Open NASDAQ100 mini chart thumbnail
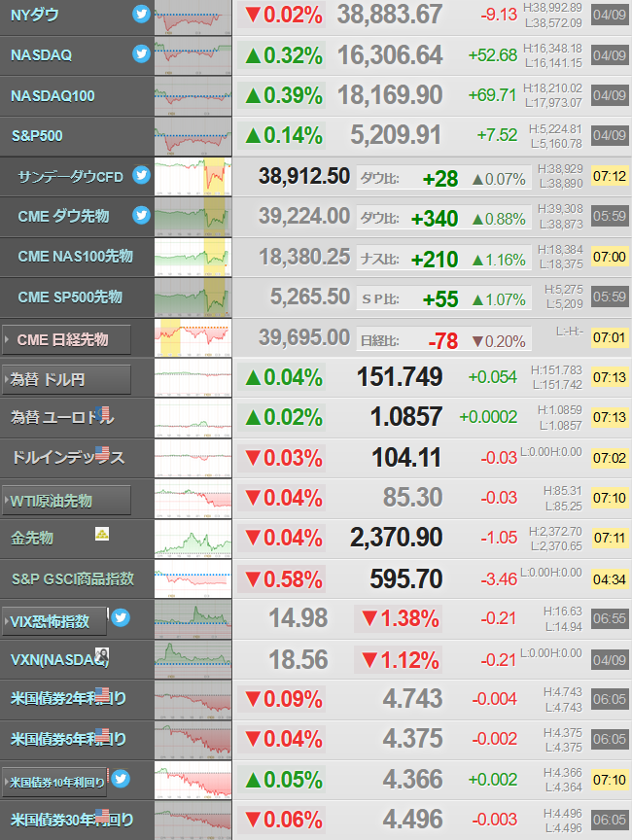Screen dimensions: 632x840 coord(193,96)
